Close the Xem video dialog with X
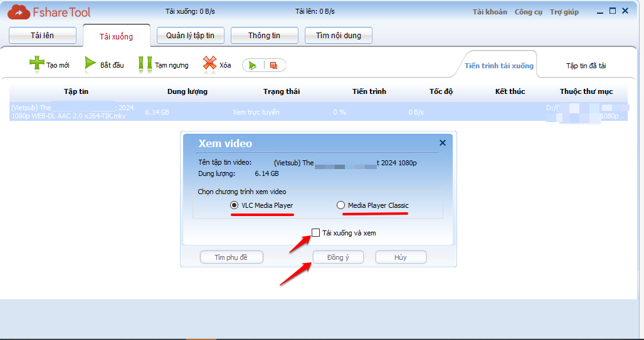The image size is (644, 340). coord(443,143)
